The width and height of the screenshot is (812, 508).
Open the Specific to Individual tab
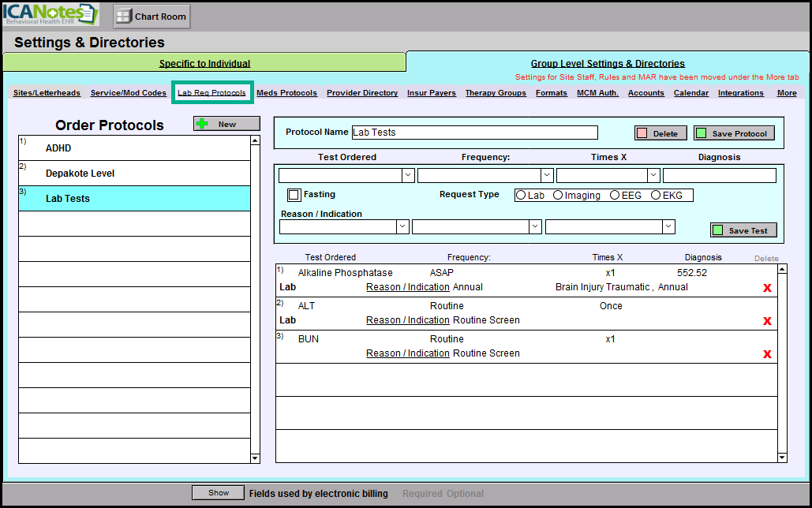pyautogui.click(x=204, y=64)
